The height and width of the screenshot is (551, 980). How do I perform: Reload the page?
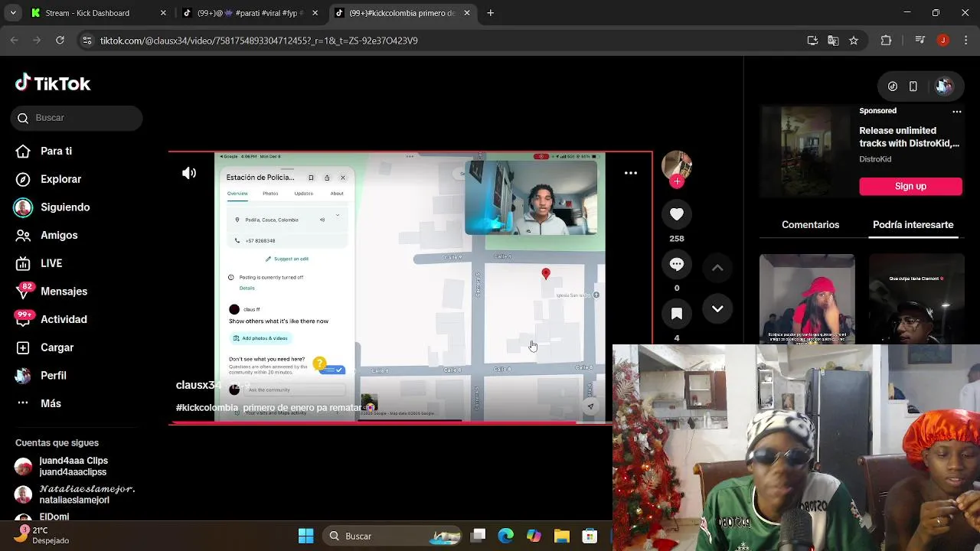point(60,41)
